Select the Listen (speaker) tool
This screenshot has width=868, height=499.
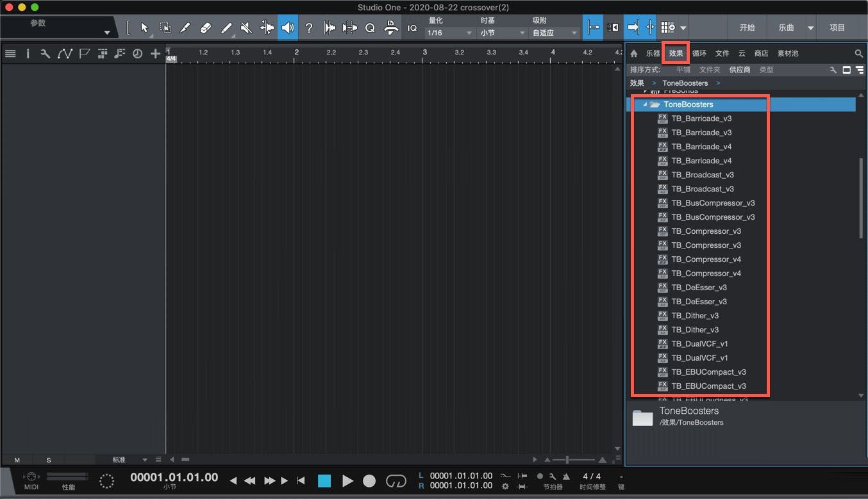[288, 28]
